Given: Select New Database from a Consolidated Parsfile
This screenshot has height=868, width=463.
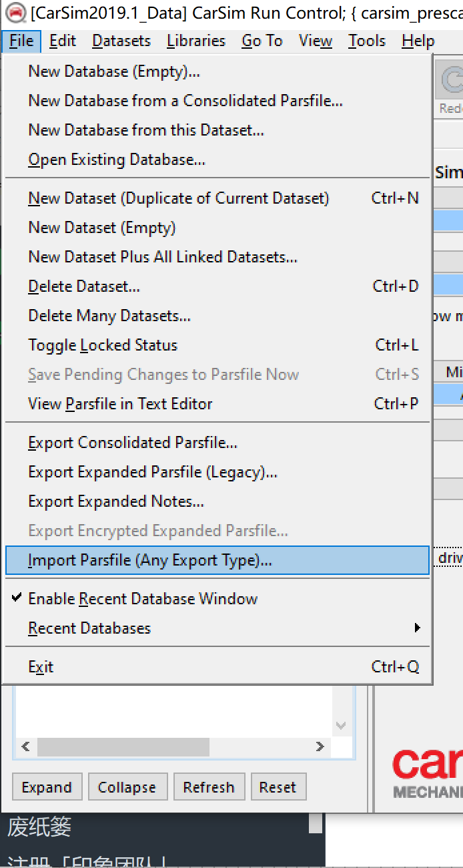Looking at the screenshot, I should point(185,101).
